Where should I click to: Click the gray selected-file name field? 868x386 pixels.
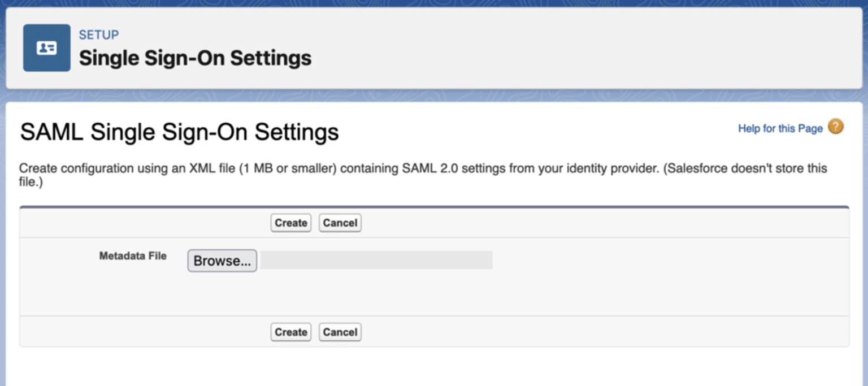click(376, 260)
